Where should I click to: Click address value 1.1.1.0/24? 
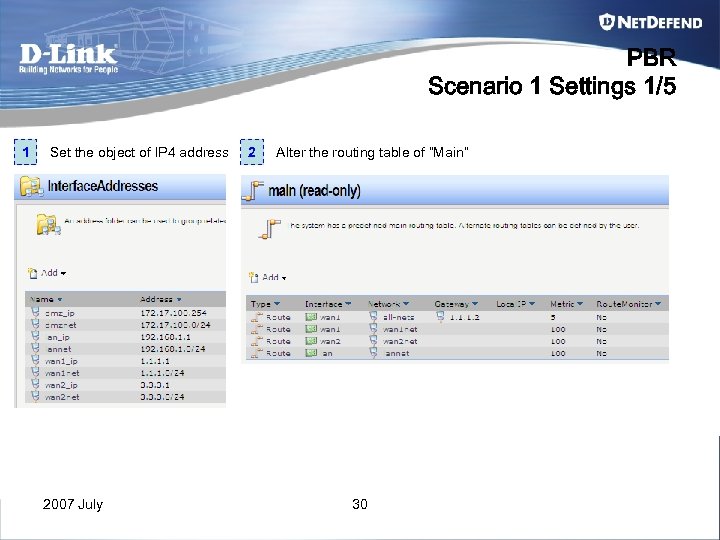click(x=162, y=373)
